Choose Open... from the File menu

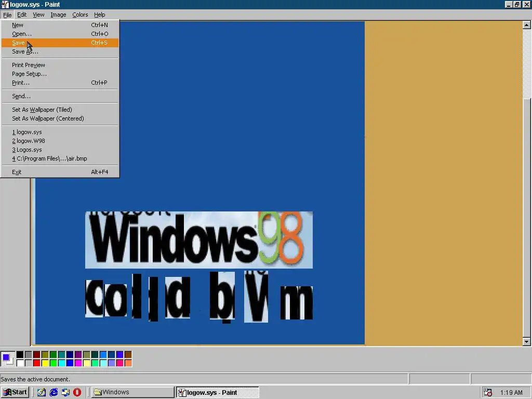[x=60, y=34]
